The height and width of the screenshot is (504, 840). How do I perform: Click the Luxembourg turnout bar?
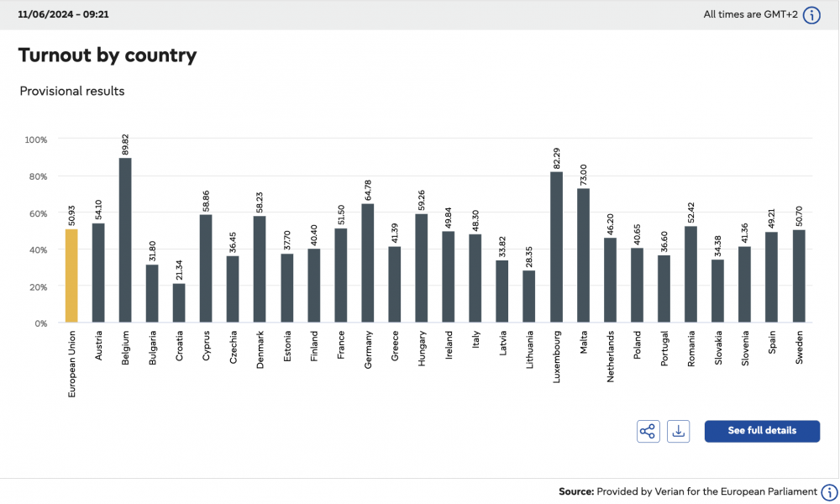pyautogui.click(x=556, y=247)
